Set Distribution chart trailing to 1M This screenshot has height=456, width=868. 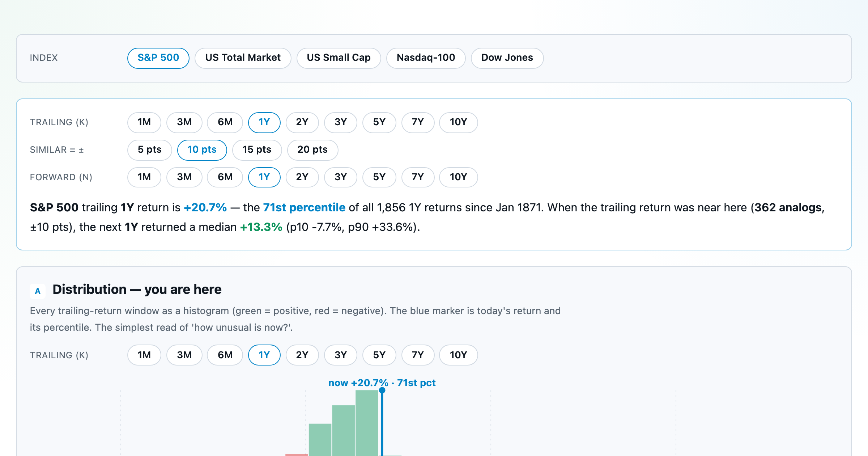(x=144, y=355)
